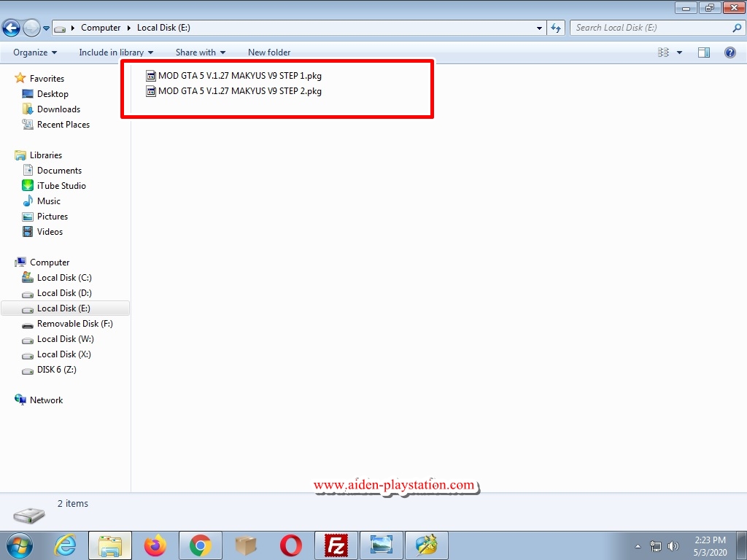Open the cardboard box app on taskbar

click(246, 545)
